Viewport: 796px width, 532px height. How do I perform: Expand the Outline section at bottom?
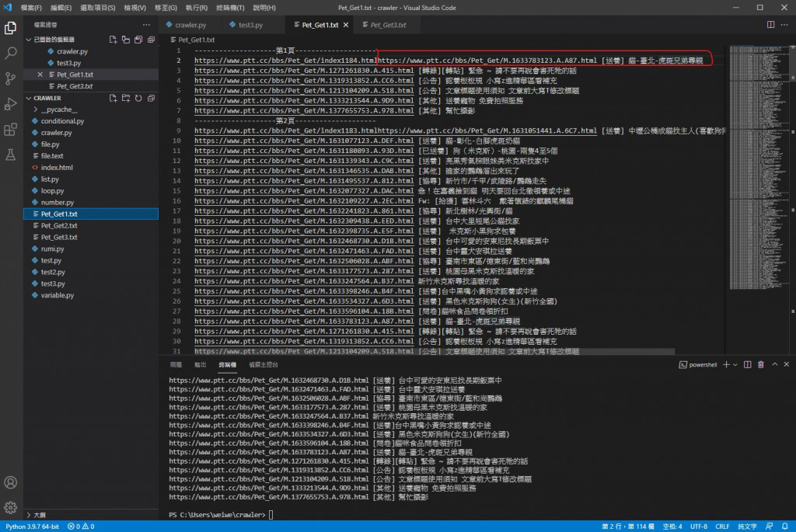coord(29,515)
